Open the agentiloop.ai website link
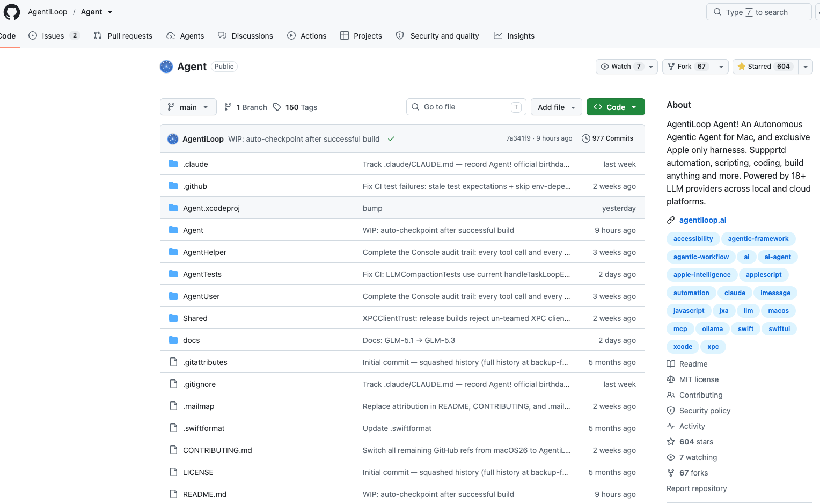Image resolution: width=820 pixels, height=504 pixels. 702,220
